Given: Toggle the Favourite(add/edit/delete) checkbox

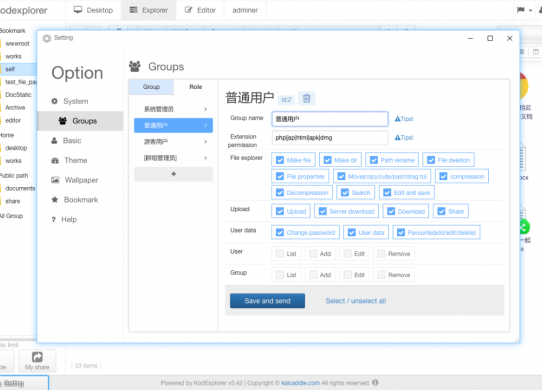Looking at the screenshot, I should (x=401, y=232).
